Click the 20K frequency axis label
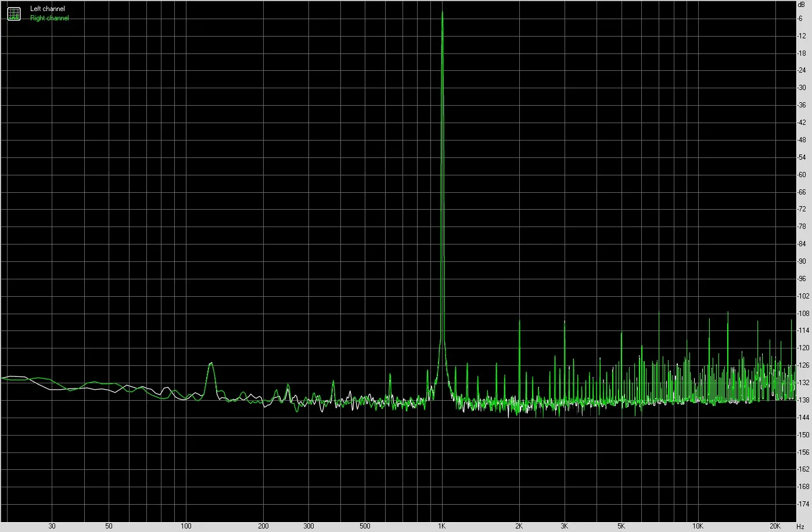The image size is (812, 532). point(775,526)
